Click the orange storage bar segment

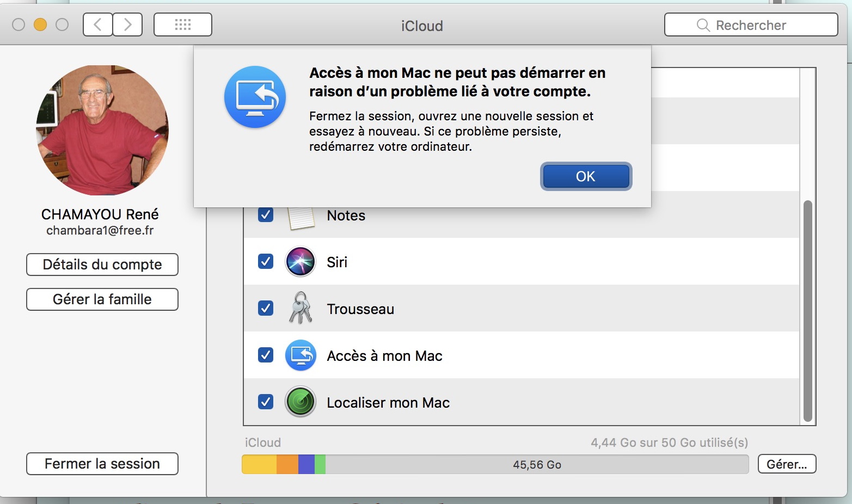coord(287,464)
